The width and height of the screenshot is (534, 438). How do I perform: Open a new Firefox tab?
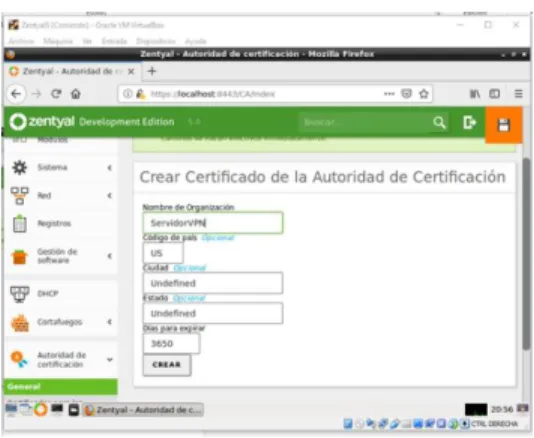click(152, 71)
